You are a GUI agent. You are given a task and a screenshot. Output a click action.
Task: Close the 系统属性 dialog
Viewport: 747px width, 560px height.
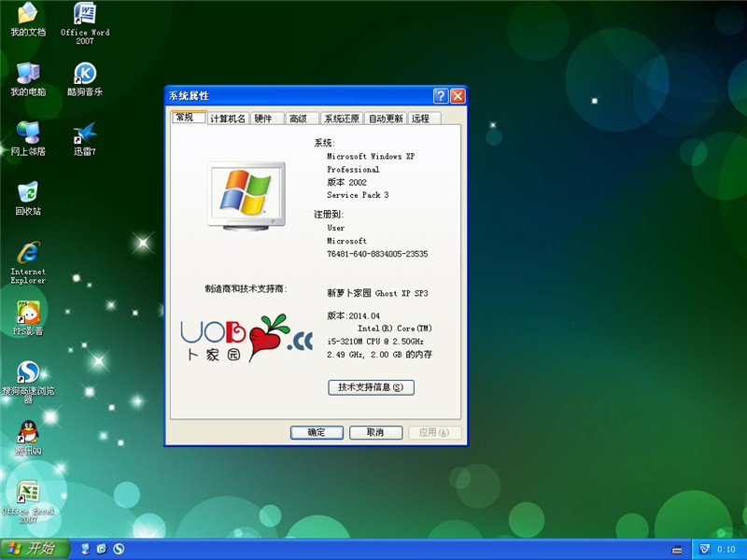458,96
